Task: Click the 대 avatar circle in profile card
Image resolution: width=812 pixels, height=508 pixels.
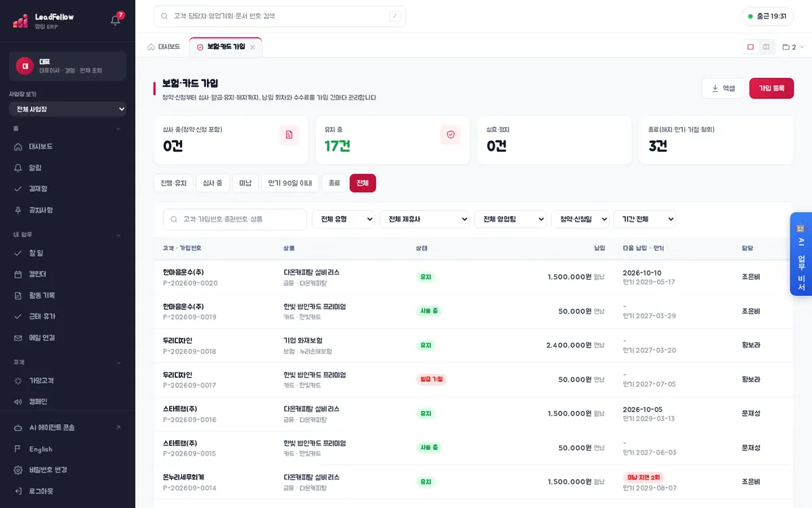Action: (25, 66)
